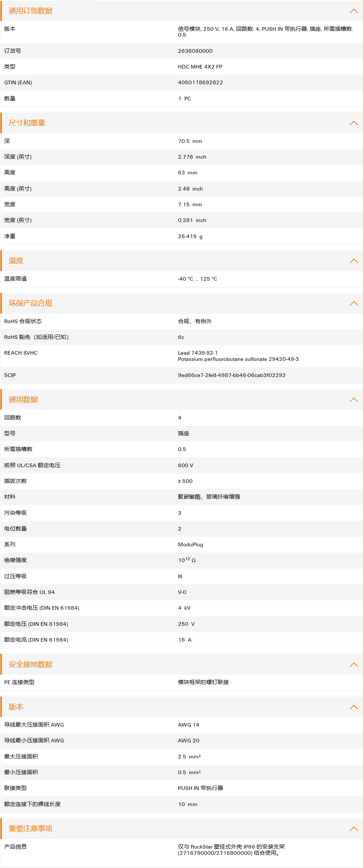Click the overvoltage category value III
This screenshot has width=363, height=868.
(x=180, y=576)
